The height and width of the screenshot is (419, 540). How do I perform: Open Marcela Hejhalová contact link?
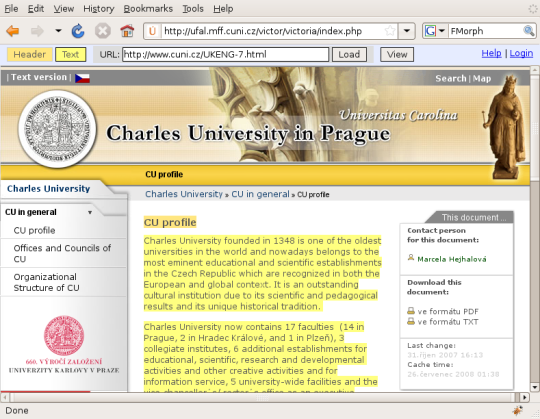(452, 259)
